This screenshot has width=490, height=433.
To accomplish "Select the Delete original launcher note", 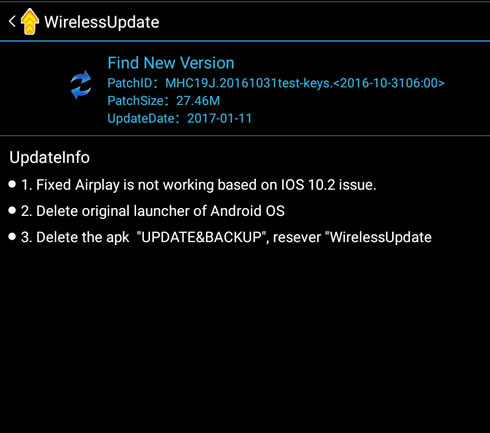I will [153, 211].
